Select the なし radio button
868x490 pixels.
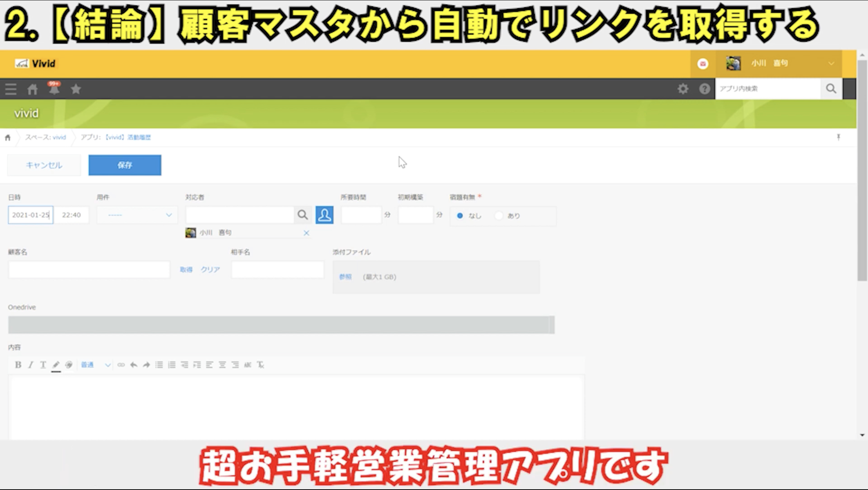(x=460, y=216)
